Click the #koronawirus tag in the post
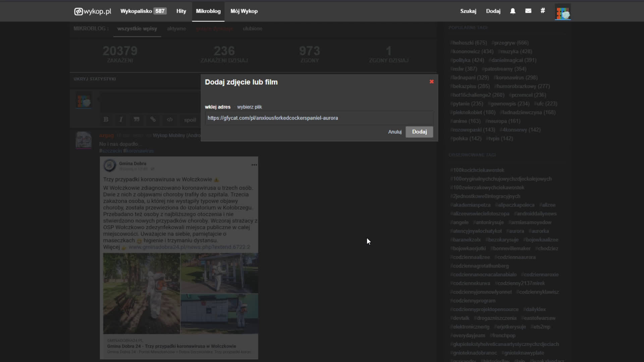 138,151
